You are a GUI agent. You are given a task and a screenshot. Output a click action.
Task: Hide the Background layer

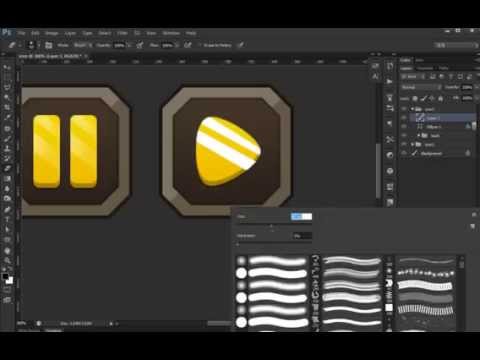point(404,153)
